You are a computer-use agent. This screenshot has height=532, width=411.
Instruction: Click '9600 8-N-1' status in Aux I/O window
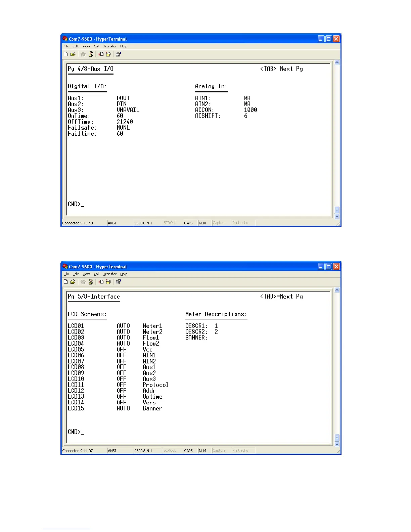pos(143,223)
